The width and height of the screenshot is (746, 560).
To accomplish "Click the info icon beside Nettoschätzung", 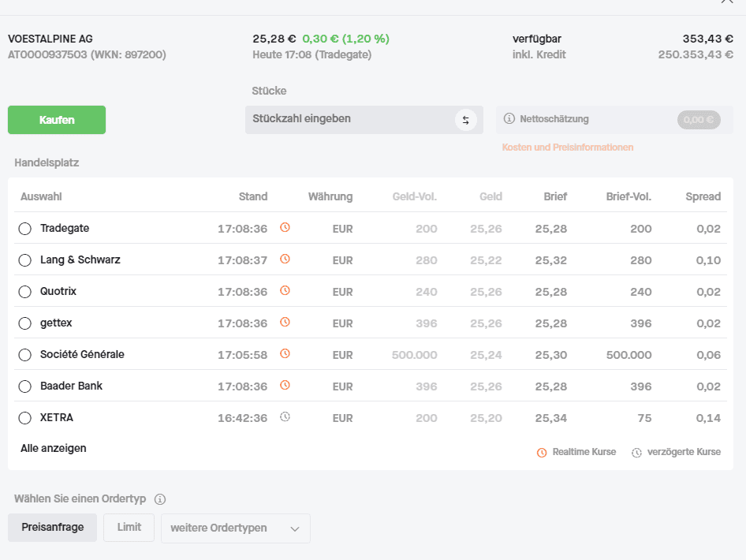I will 509,119.
